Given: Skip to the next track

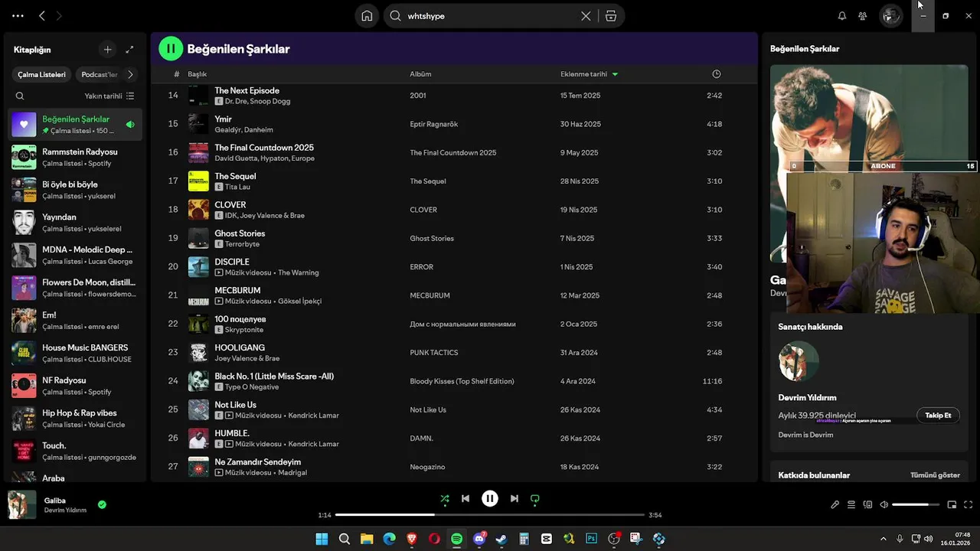Looking at the screenshot, I should coord(514,498).
